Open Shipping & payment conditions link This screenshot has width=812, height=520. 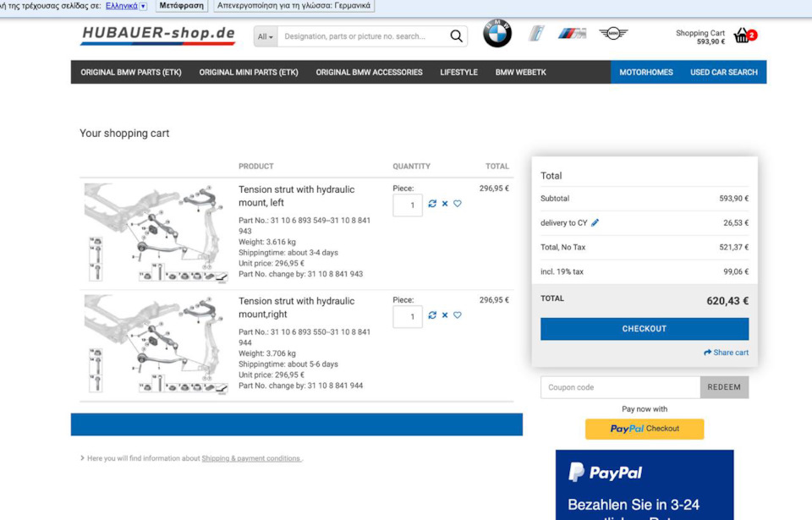pos(251,458)
